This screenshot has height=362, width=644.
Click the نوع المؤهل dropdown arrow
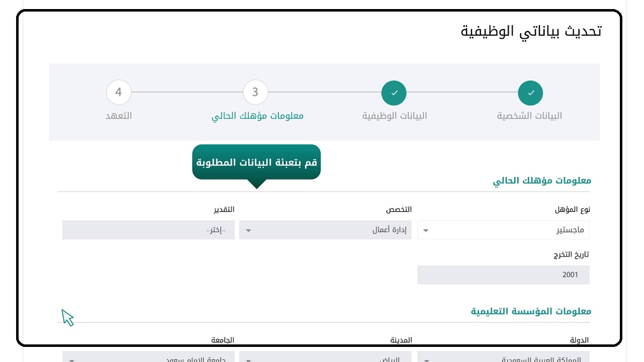click(426, 231)
